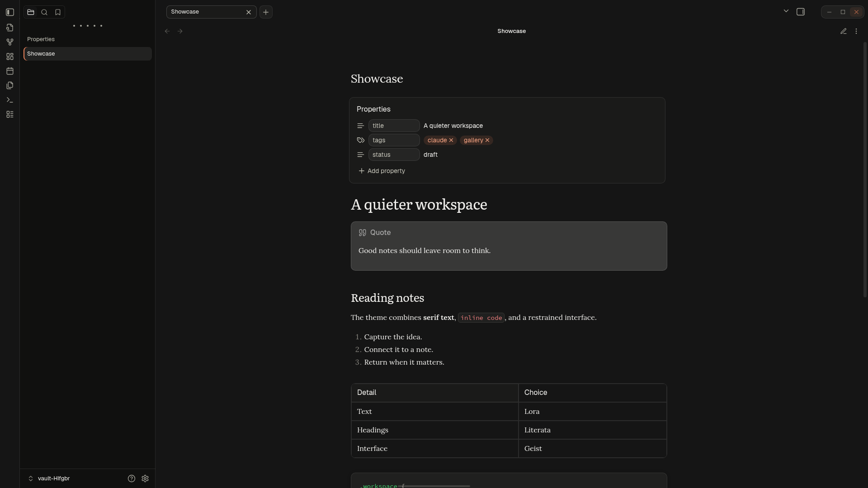This screenshot has width=868, height=488.
Task: Click the tags property type icon
Action: [360, 140]
